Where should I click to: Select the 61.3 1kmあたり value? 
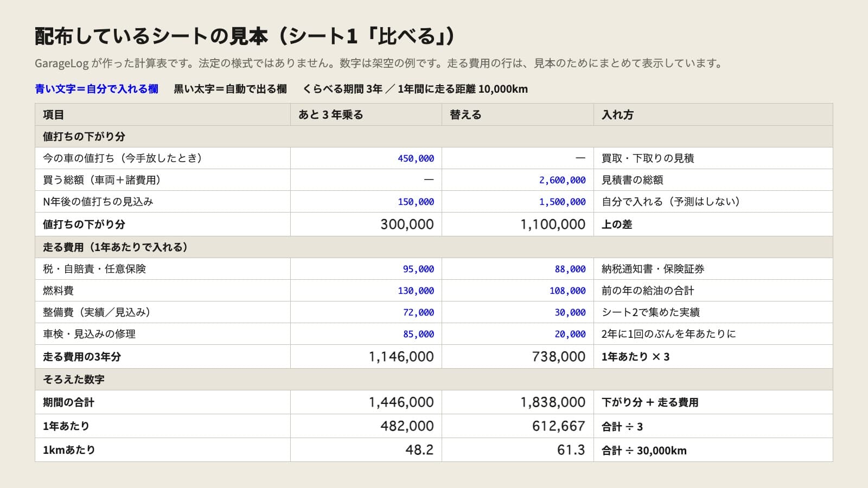571,450
